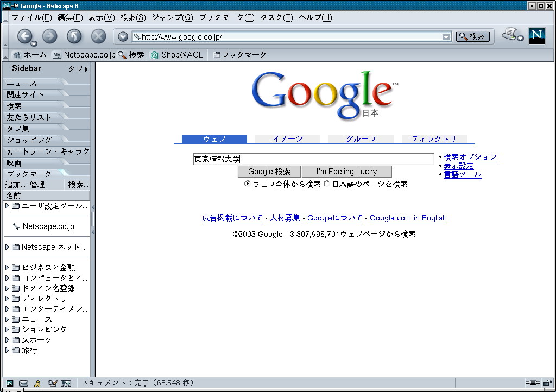Open the 編集(E) menu

point(70,17)
